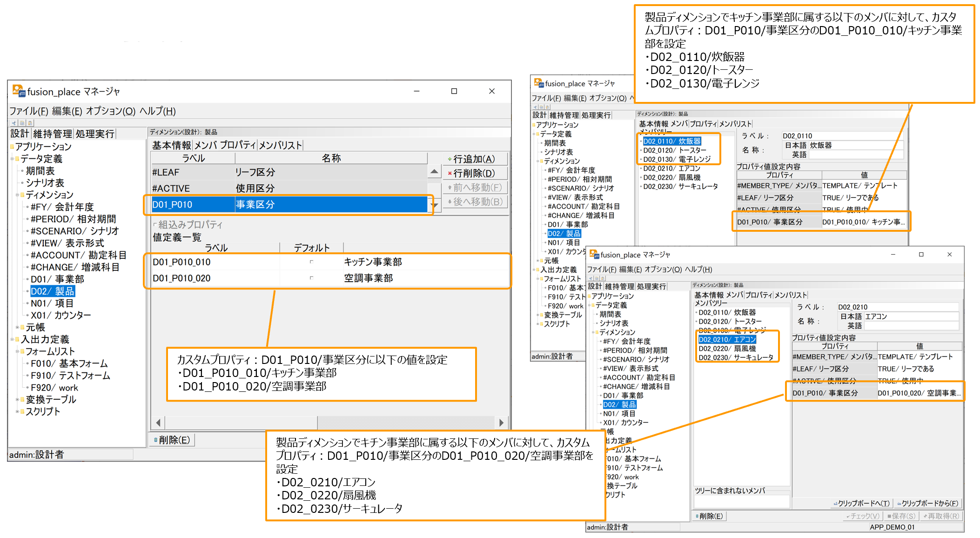Click 削除(E) button in the large left window
The height and width of the screenshot is (538, 980).
point(172,440)
